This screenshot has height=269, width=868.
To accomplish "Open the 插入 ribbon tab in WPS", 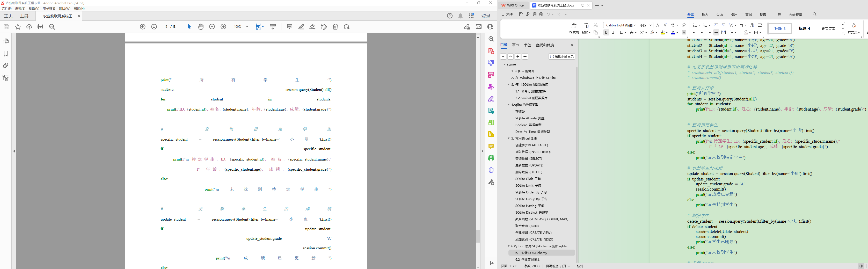I will point(705,14).
